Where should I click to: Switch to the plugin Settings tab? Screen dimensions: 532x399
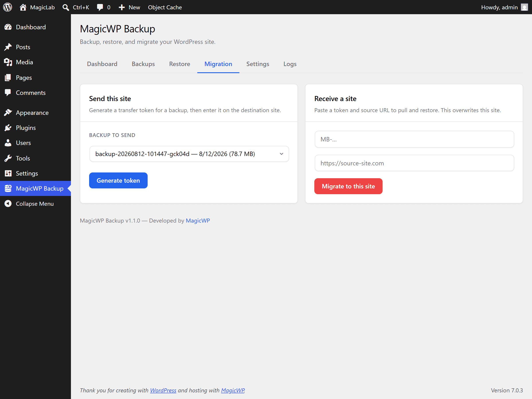pyautogui.click(x=257, y=64)
